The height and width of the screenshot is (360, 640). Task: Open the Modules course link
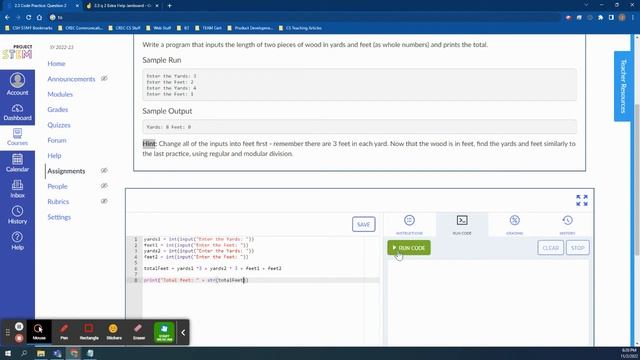point(60,94)
